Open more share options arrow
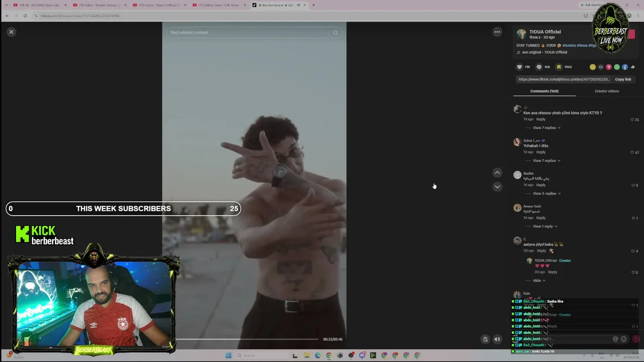 (x=633, y=67)
